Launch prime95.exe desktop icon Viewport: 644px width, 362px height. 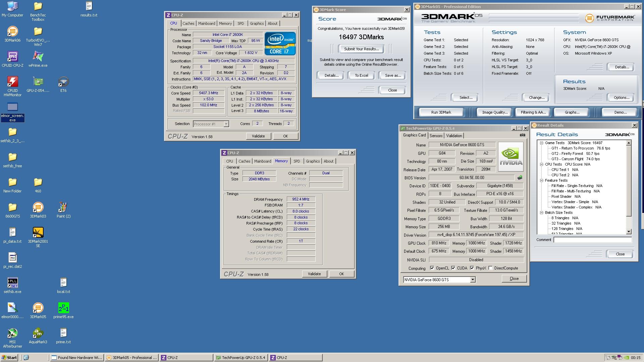(x=63, y=311)
